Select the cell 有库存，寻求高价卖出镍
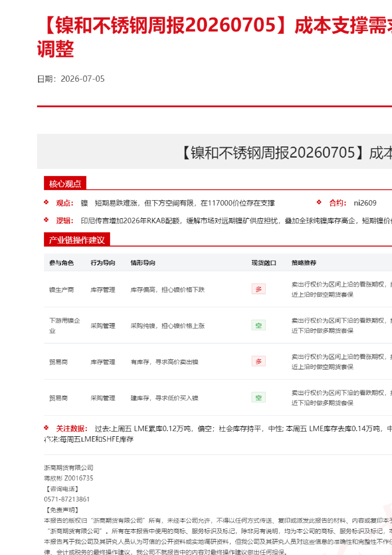 (x=164, y=362)
